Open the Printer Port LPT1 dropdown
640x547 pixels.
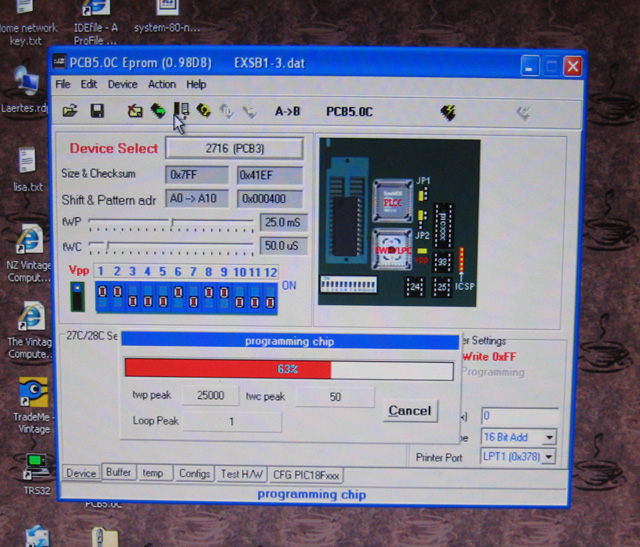click(549, 456)
